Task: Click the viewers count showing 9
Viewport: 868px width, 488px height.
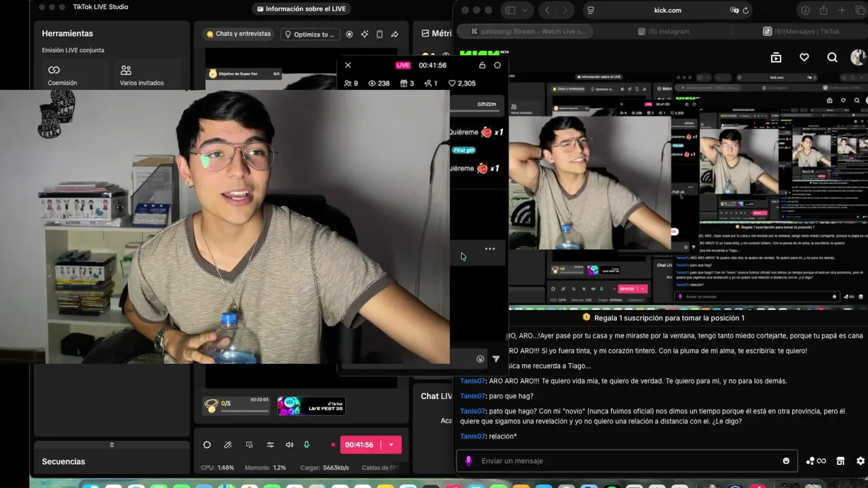Action: pyautogui.click(x=351, y=83)
